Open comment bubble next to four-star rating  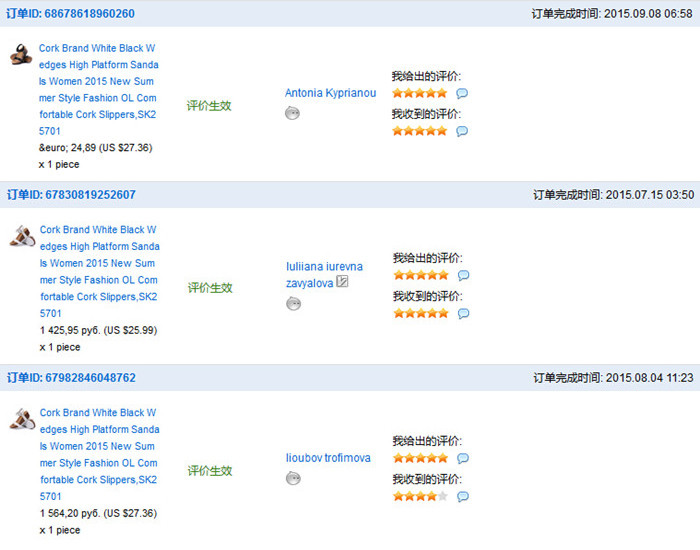462,496
